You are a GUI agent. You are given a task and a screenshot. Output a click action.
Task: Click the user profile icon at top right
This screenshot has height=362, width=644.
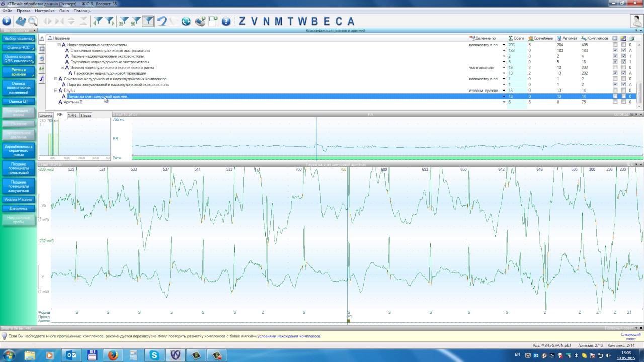[x=636, y=21]
